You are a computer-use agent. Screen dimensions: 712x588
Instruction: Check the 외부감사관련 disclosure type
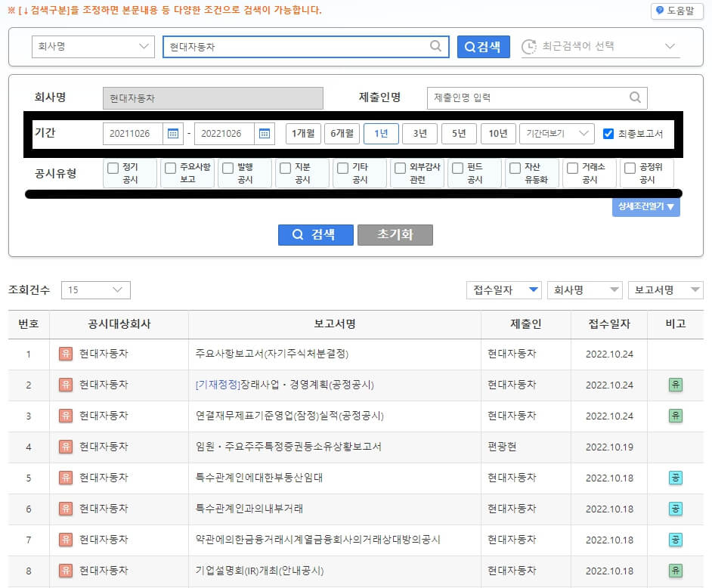[400, 168]
